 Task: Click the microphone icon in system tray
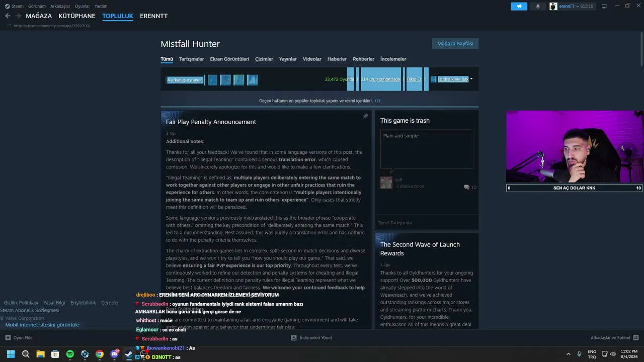[580, 354]
